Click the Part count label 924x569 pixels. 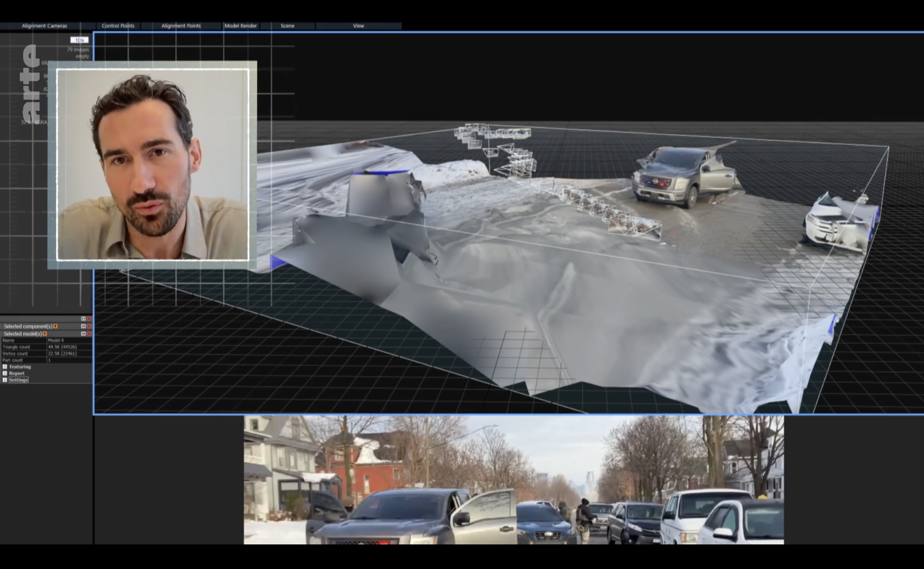coord(12,360)
